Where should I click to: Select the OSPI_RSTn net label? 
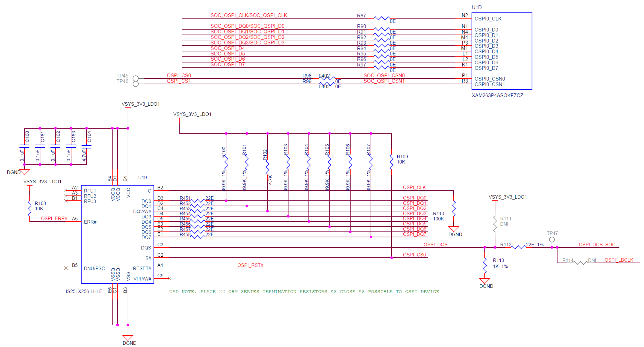coord(250,265)
